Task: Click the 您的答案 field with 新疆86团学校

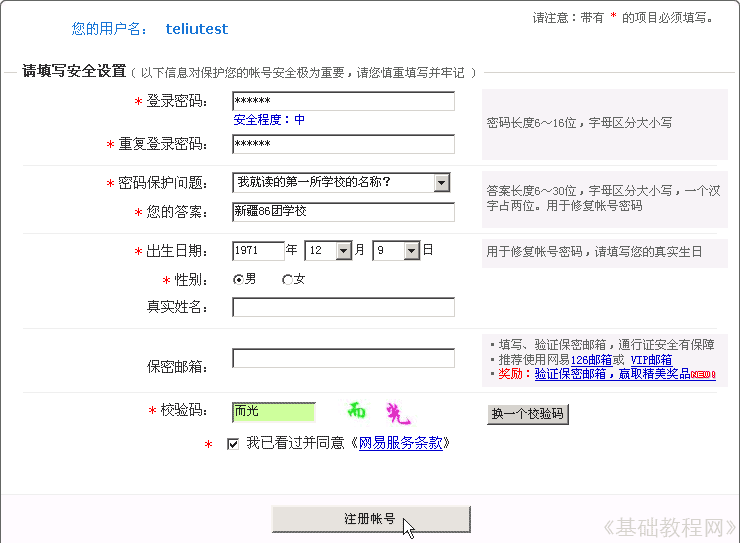Action: [x=343, y=212]
